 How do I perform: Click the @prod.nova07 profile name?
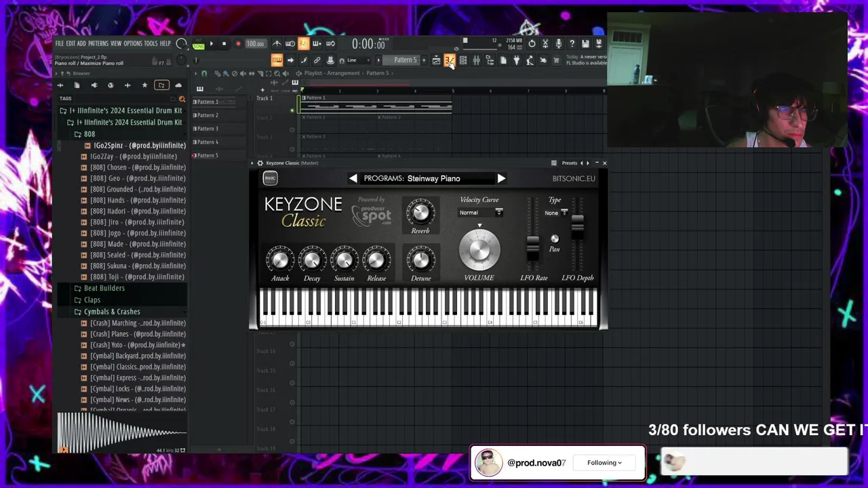click(x=536, y=463)
